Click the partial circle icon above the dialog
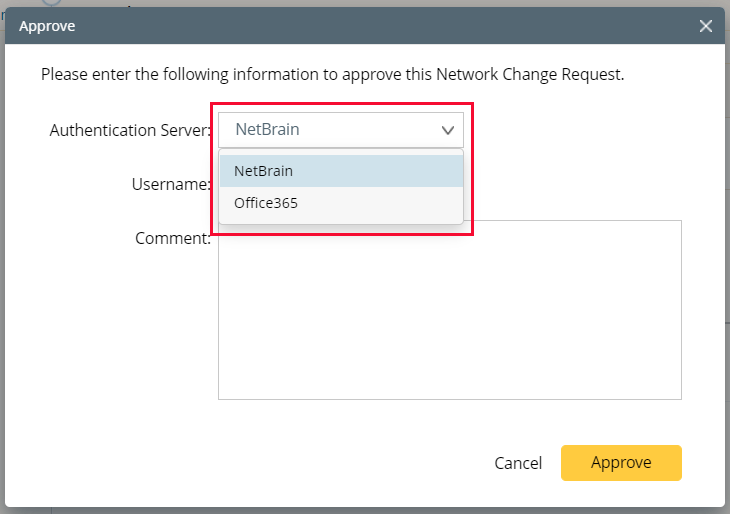 pos(50,3)
